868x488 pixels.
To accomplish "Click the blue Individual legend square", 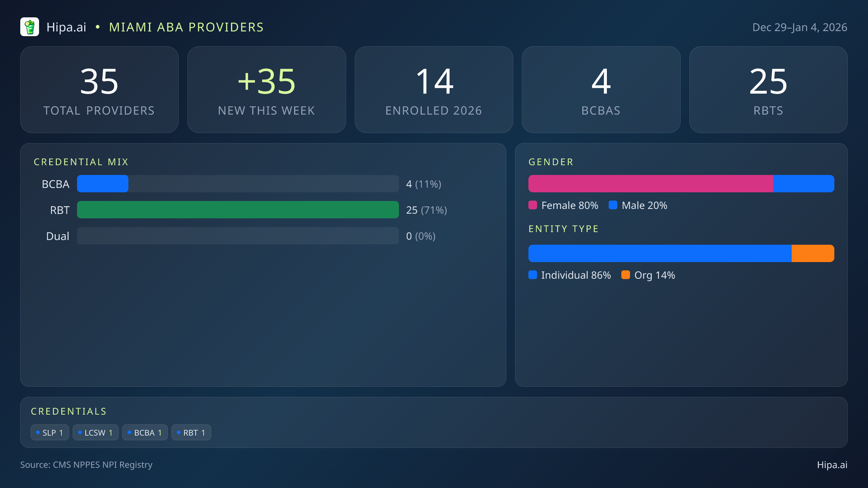I will coord(533,275).
